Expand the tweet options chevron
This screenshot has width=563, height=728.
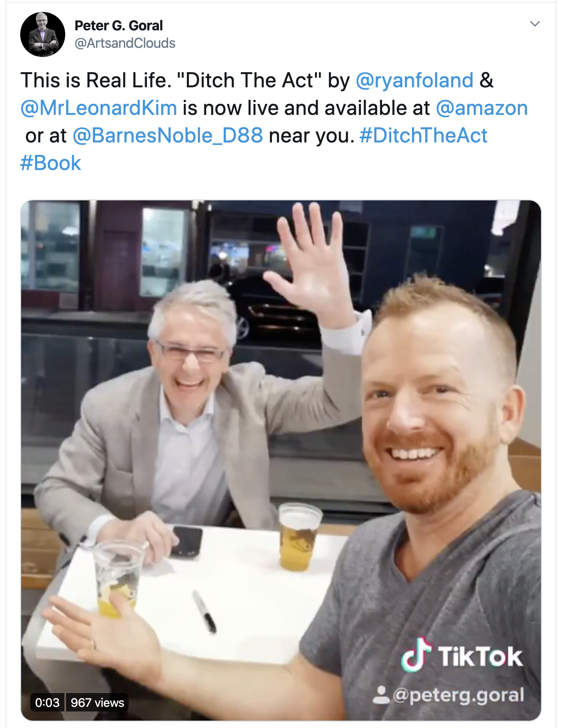(x=535, y=23)
